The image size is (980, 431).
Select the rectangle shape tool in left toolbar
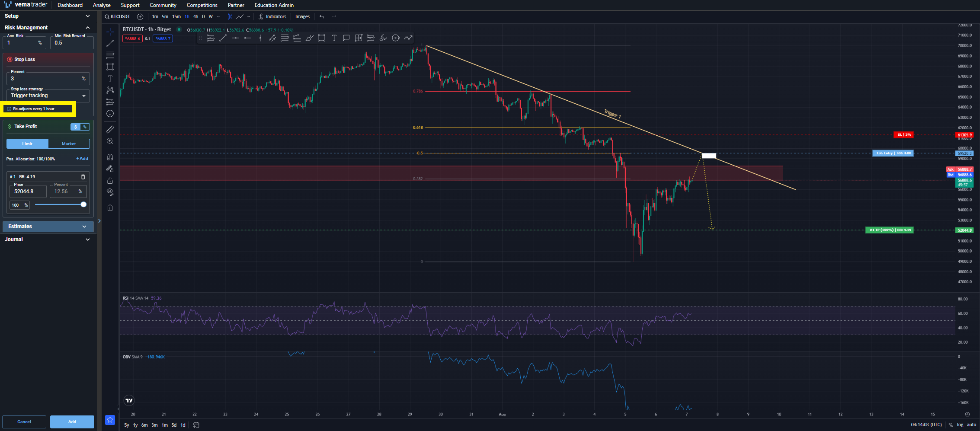pyautogui.click(x=110, y=67)
